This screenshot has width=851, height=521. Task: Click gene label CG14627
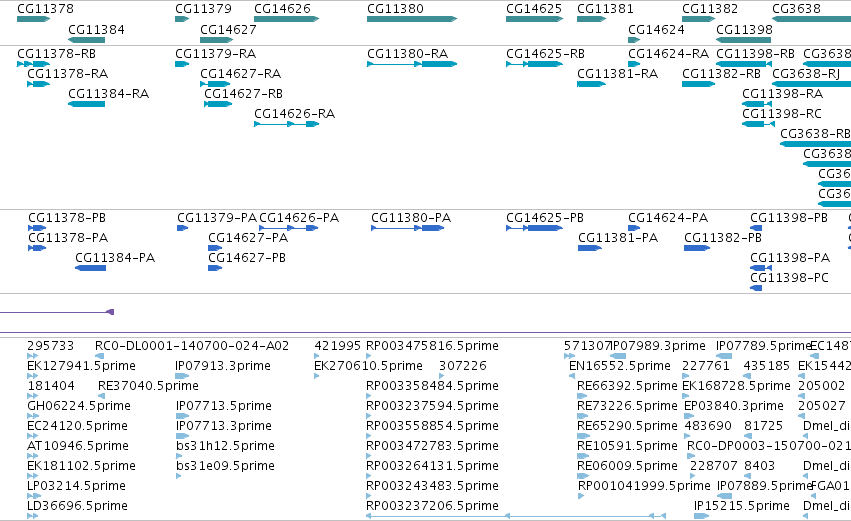[228, 30]
